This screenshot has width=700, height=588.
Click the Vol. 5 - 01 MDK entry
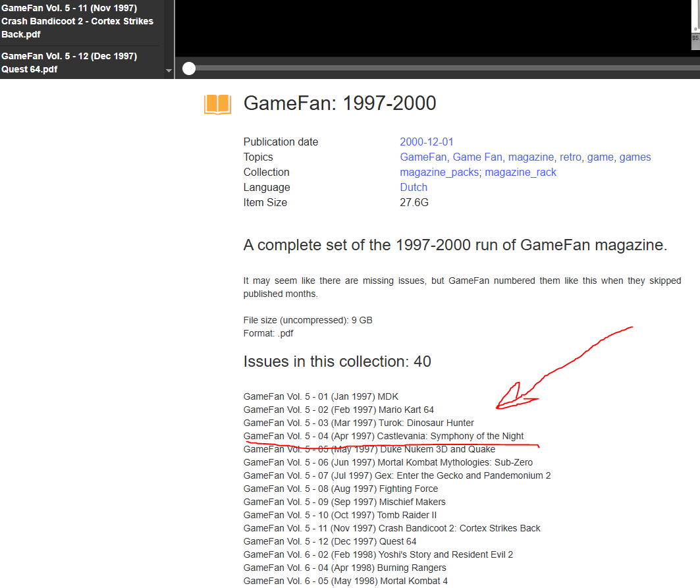pos(321,396)
